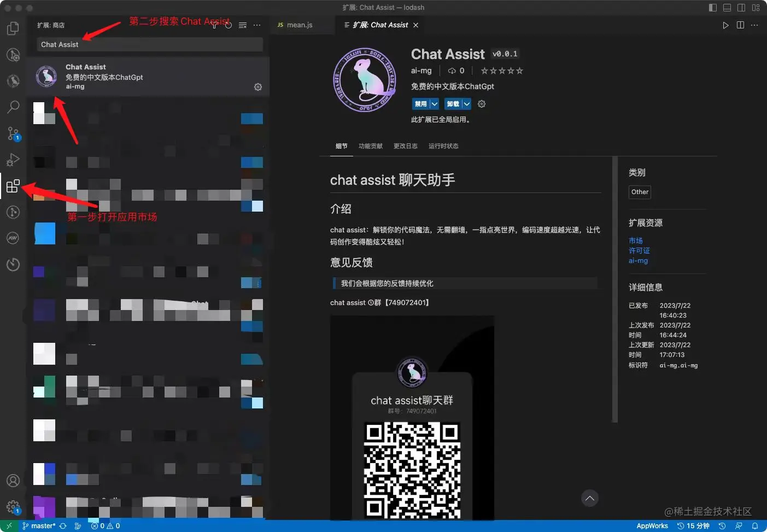Open the extensions filter icon
Image resolution: width=767 pixels, height=532 pixels.
(214, 25)
